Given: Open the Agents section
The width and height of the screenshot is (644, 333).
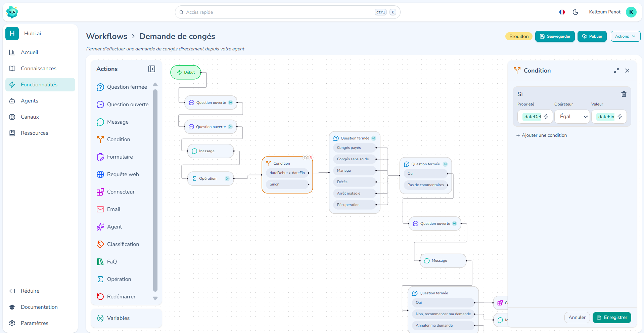Looking at the screenshot, I should click(x=40, y=101).
